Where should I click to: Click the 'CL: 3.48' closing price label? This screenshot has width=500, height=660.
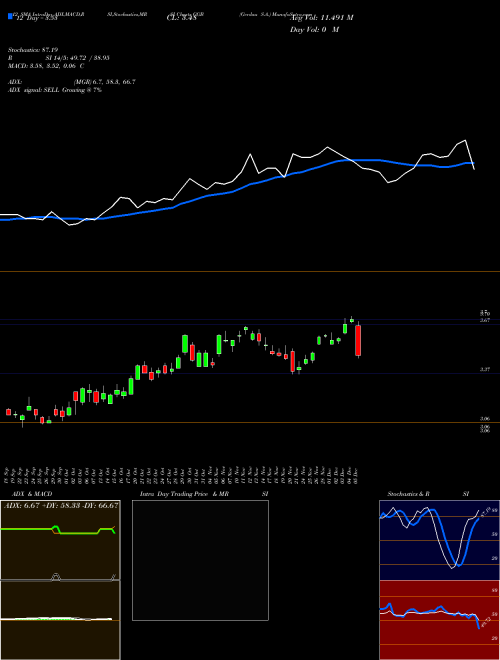click(181, 18)
